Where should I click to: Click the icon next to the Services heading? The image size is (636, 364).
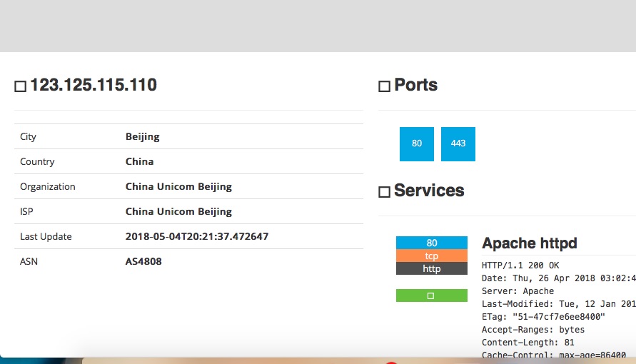point(384,192)
